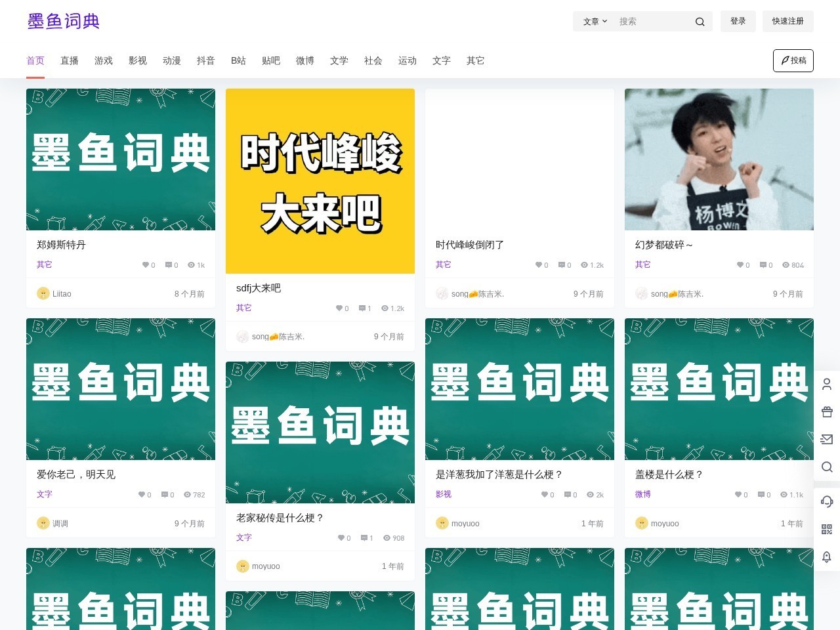Click the 影视 category tag on onion post

coord(444,494)
